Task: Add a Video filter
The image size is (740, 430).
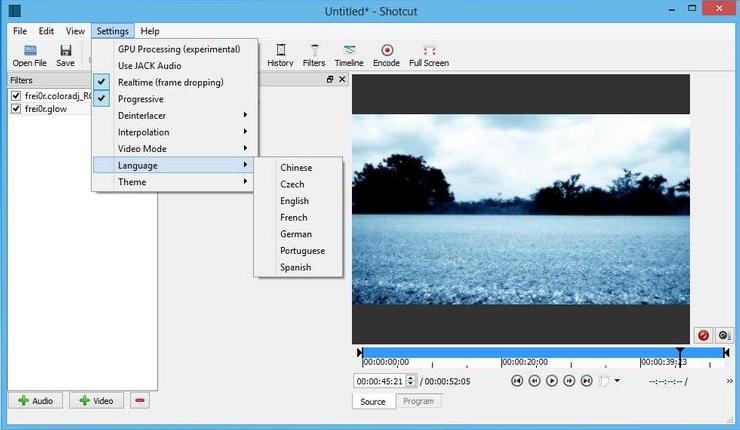Action: click(x=96, y=401)
